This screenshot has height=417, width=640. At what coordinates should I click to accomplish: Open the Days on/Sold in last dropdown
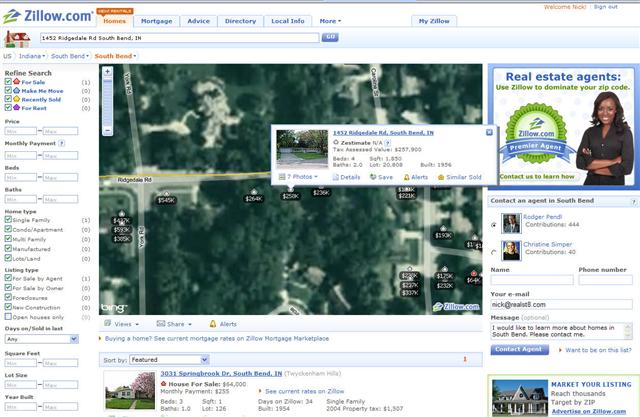click(42, 339)
